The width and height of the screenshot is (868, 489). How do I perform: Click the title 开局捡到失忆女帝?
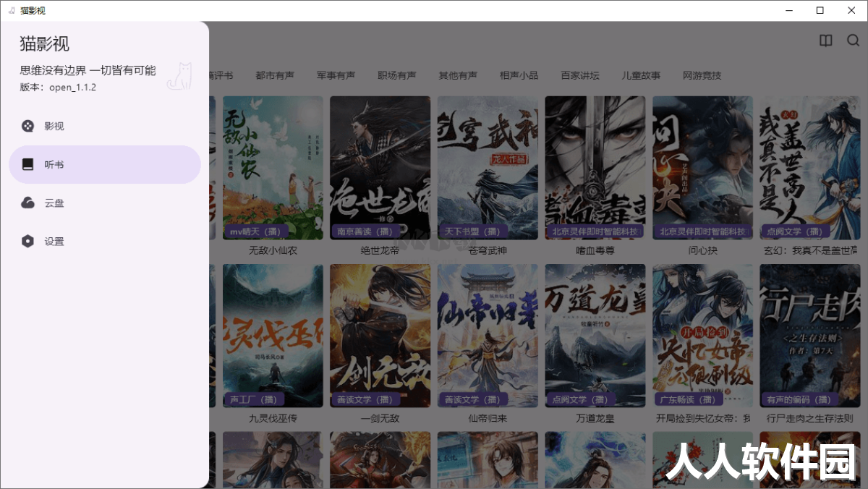[x=702, y=418]
